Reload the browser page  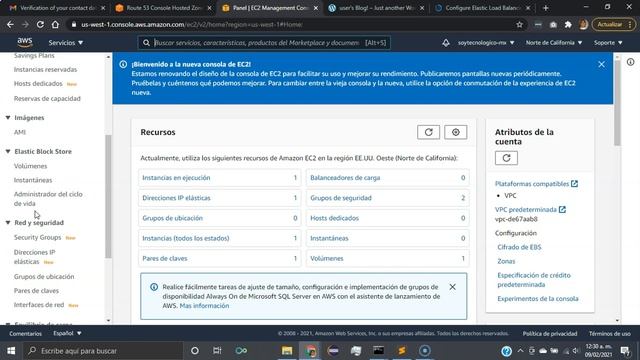coord(40,24)
